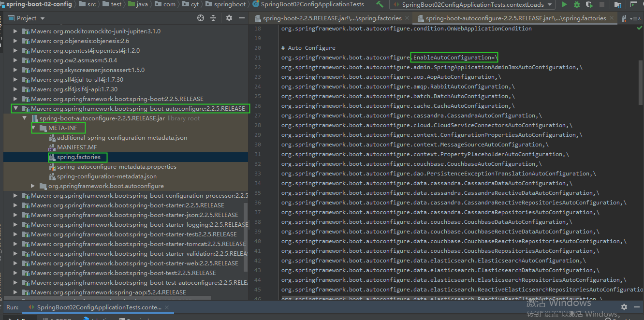Collapse the spring-boot-autoconfigure Maven library node
Viewport: 644px width, 320px height.
tap(15, 109)
